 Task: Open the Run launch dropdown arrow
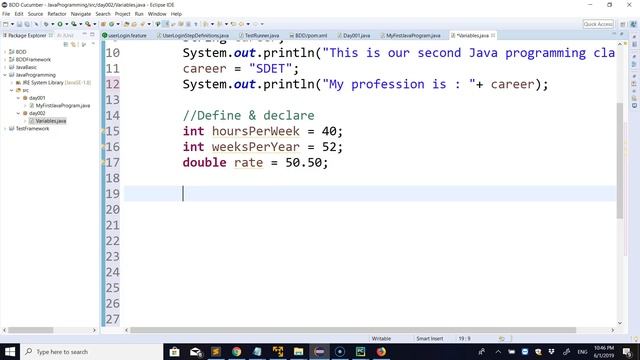[x=67, y=24]
